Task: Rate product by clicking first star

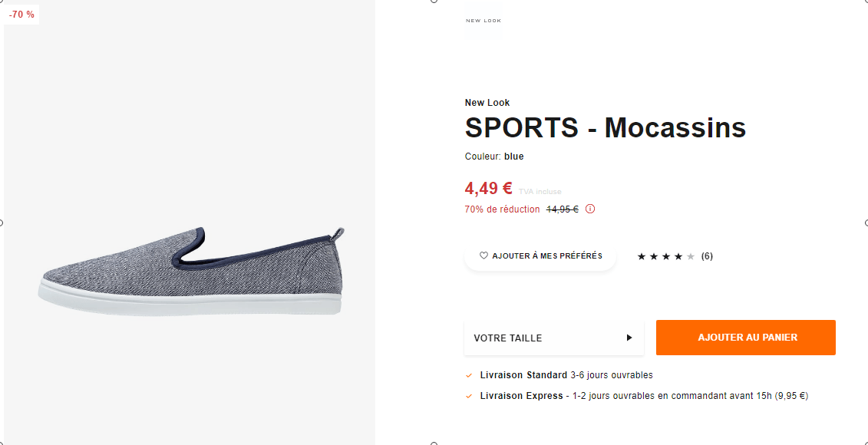Action: 642,255
